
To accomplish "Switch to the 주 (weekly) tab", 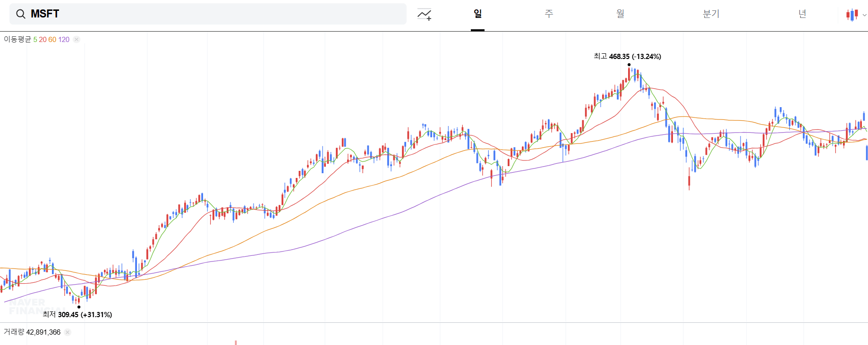I will [x=549, y=14].
